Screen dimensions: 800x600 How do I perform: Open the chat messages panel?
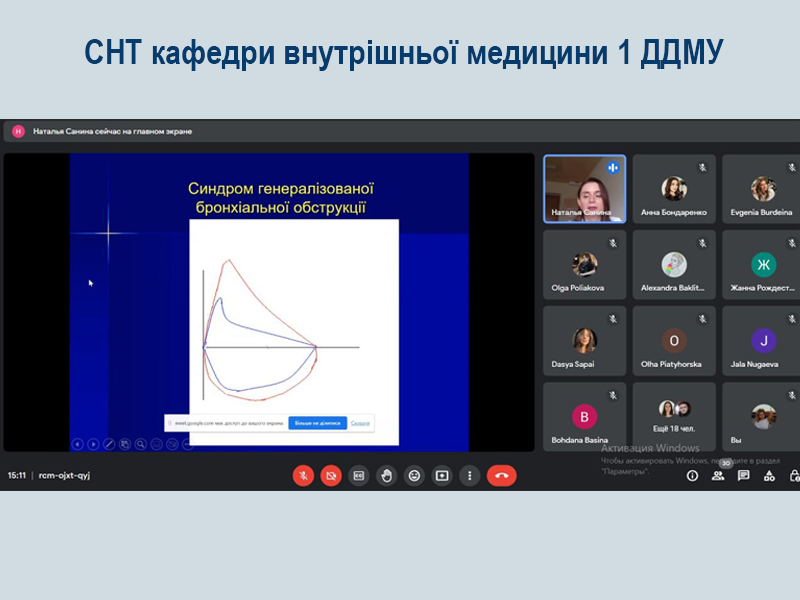744,476
